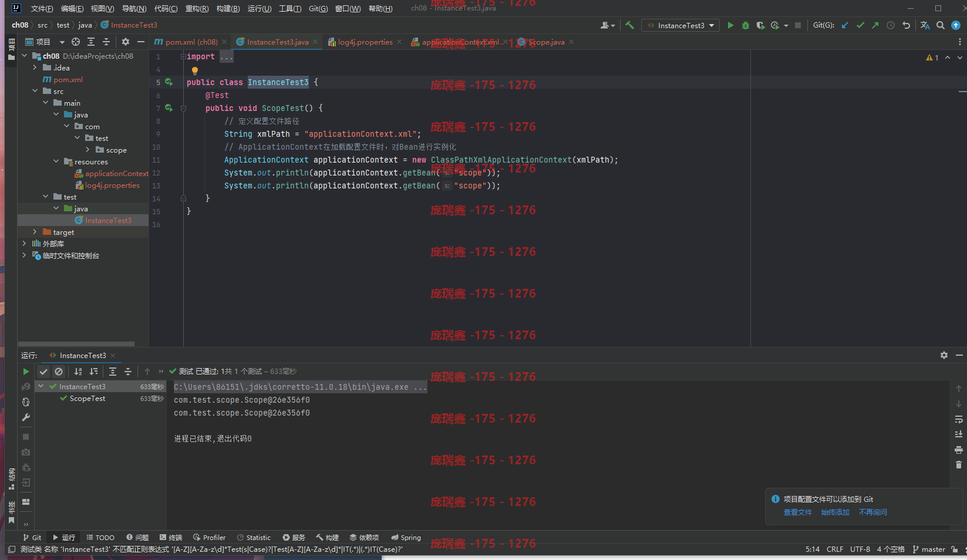Click the locate-file target icon in the Project panel
This screenshot has height=560, width=967.
pos(76,42)
